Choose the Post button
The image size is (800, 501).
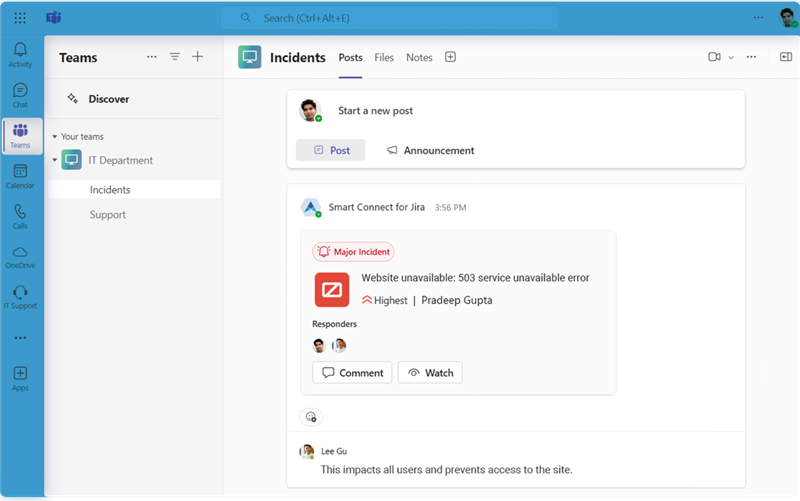(331, 150)
